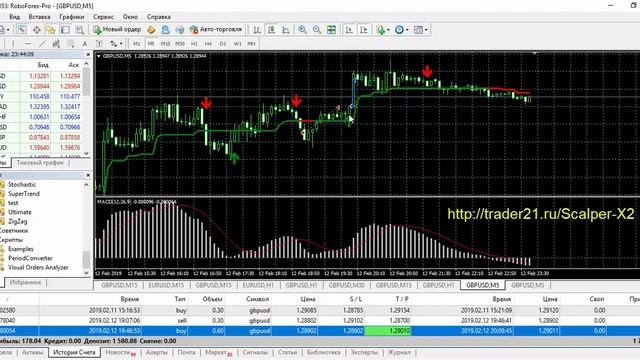This screenshot has width=640, height=360.
Task: Open the Navigator star-folder toolbar icon
Action: [51, 29]
